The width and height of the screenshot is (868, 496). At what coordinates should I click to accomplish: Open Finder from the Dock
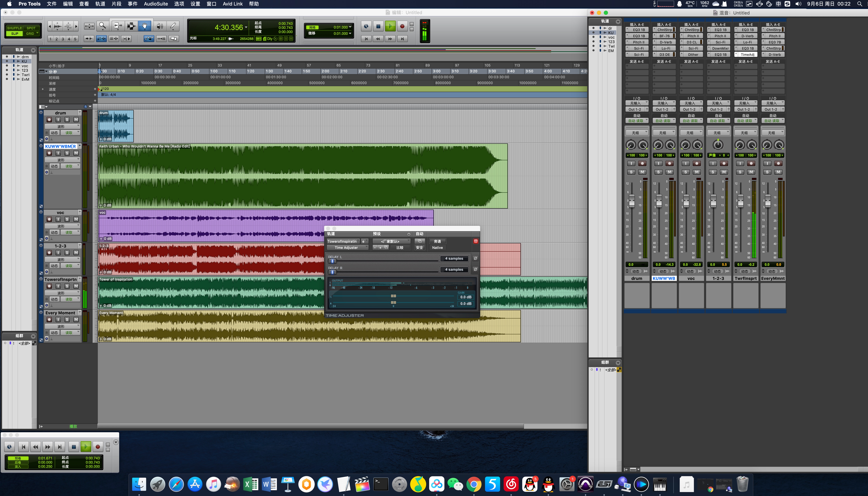(x=139, y=484)
